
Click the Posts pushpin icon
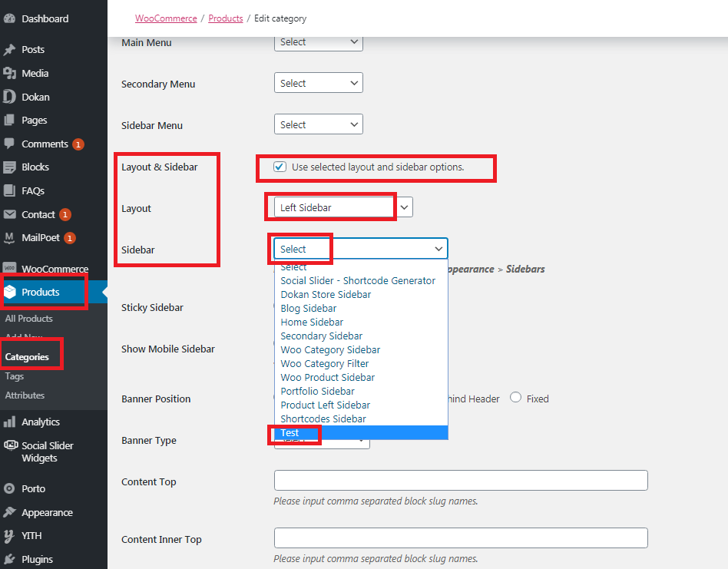coord(9,50)
